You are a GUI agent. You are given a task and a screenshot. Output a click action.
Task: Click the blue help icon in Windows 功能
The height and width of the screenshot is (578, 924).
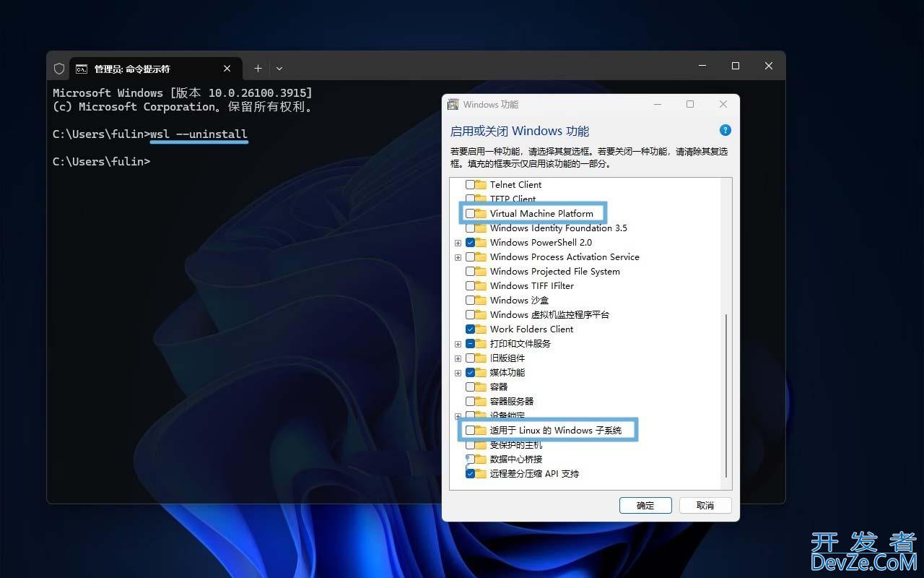725,130
